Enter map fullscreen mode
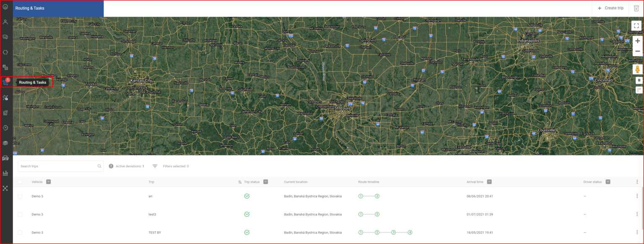 tap(636, 25)
